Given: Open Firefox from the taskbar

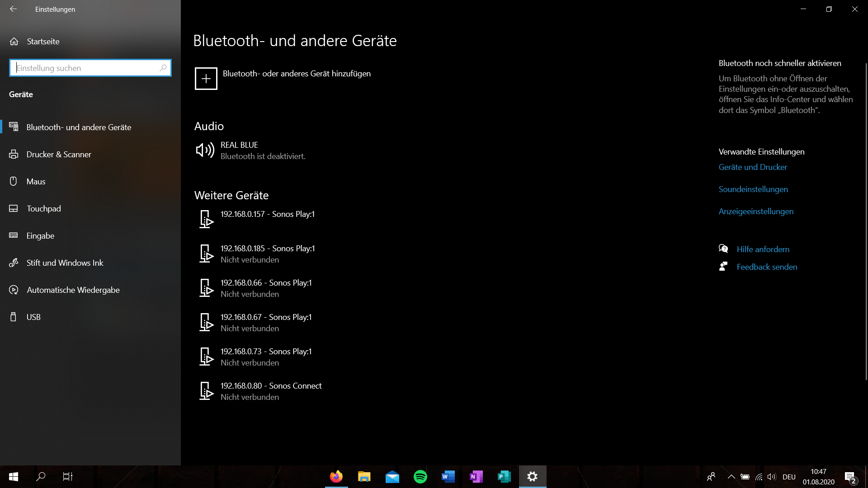Looking at the screenshot, I should [x=336, y=476].
